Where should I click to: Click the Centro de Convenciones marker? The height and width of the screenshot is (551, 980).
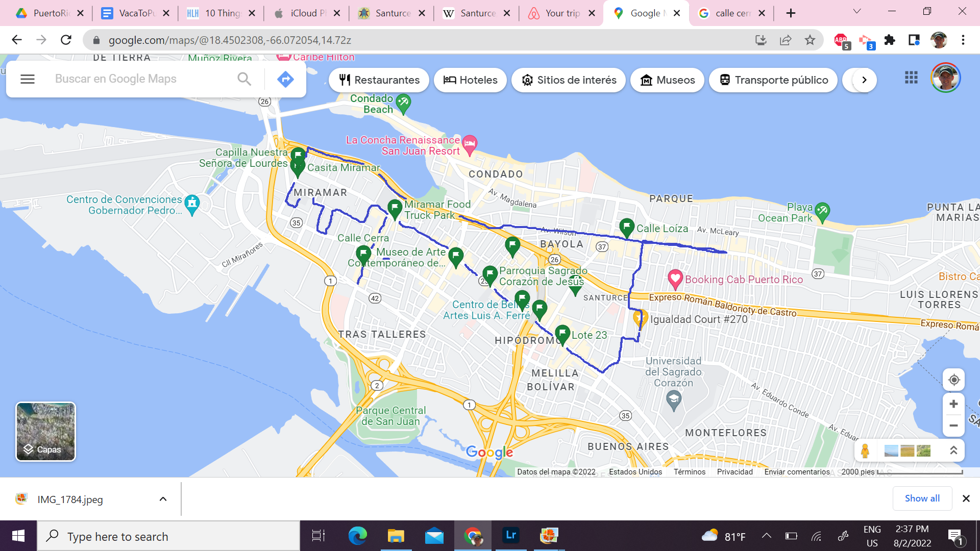192,204
